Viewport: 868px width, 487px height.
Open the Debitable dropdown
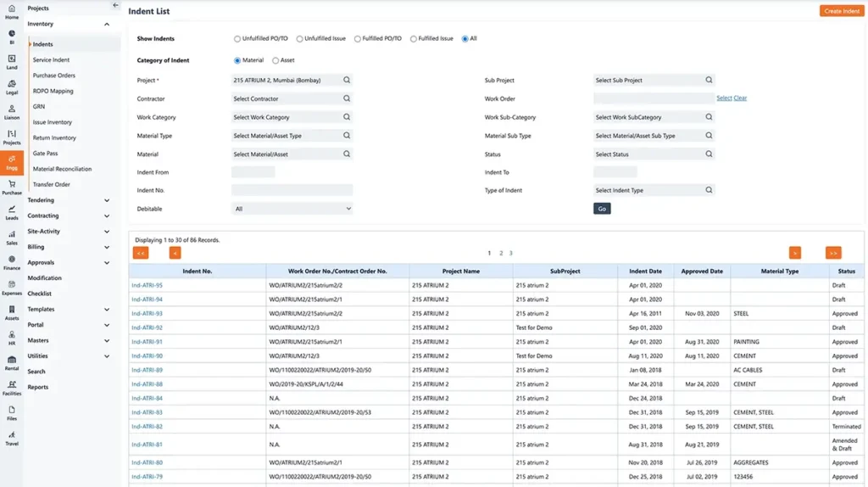[x=292, y=209]
